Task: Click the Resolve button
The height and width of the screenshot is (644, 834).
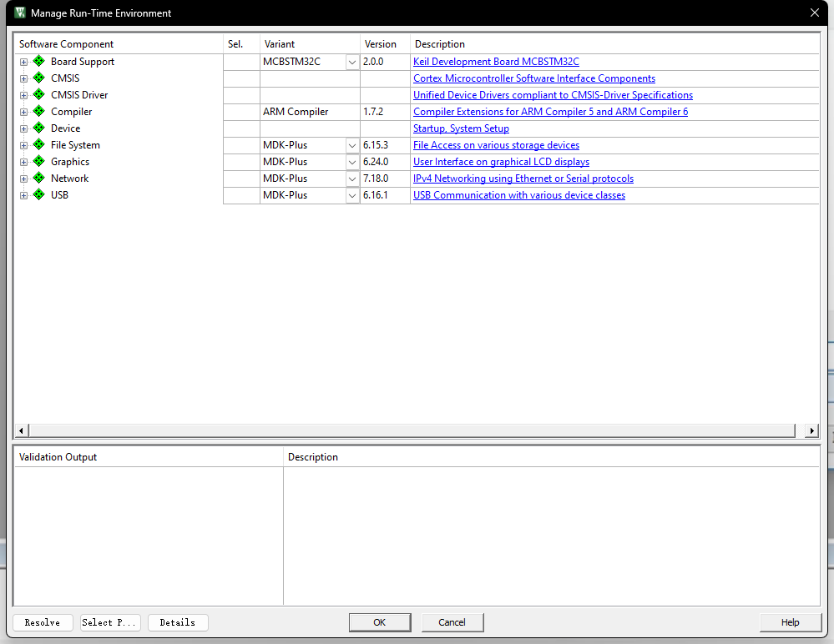Action: click(43, 622)
